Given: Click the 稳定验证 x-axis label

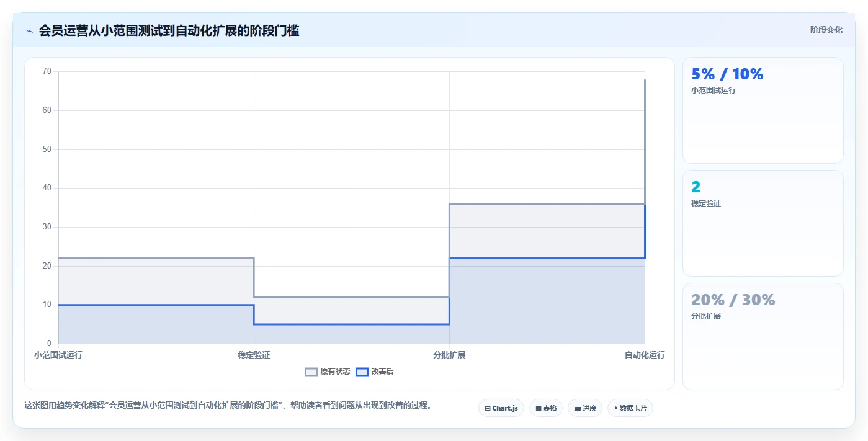Looking at the screenshot, I should click(254, 355).
